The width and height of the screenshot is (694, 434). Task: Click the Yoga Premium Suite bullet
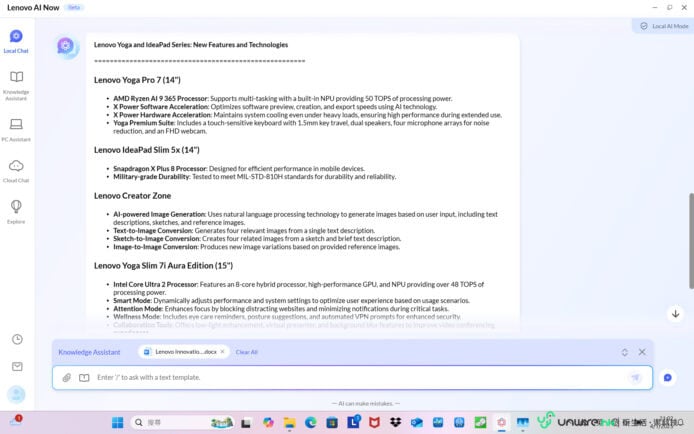302,127
